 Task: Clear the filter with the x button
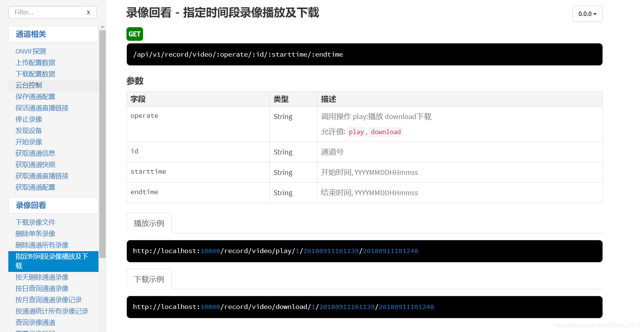(88, 12)
